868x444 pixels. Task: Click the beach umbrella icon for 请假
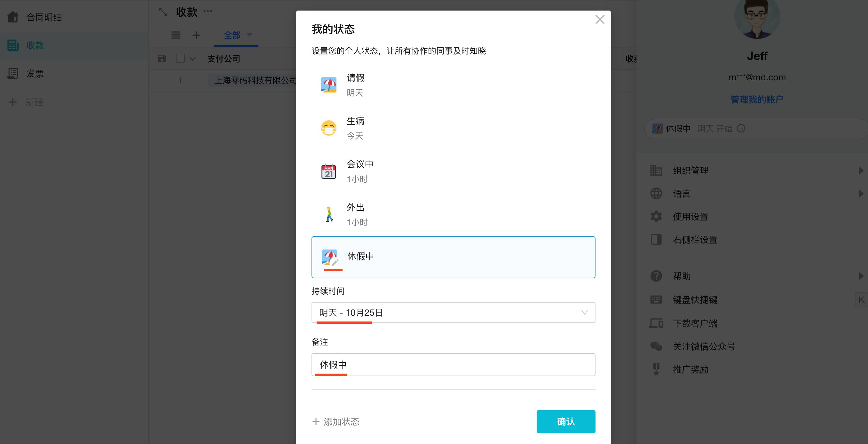(328, 85)
